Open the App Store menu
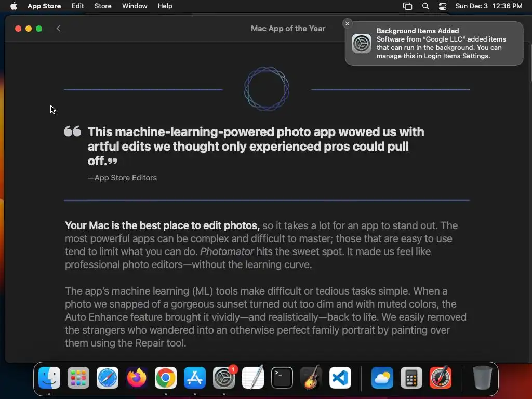This screenshot has height=399, width=532. pos(44,6)
